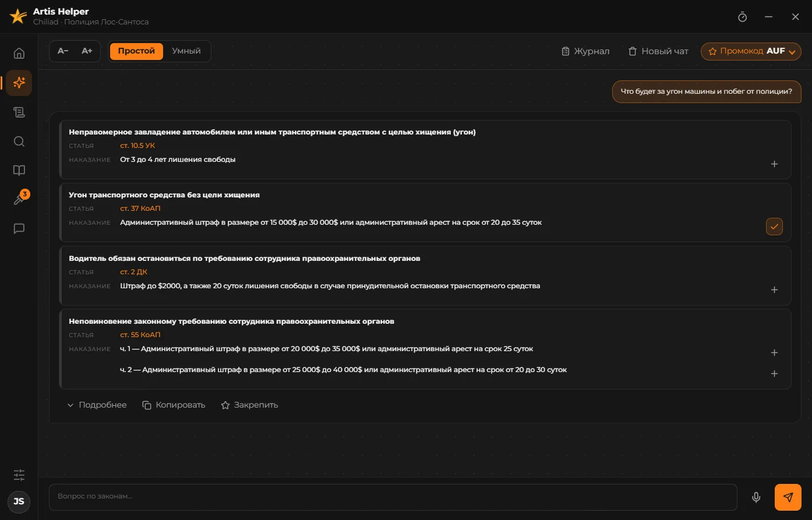Viewport: 812px width, 520px height.
Task: Open the sidebar tool with the 3 badge
Action: coord(19,200)
